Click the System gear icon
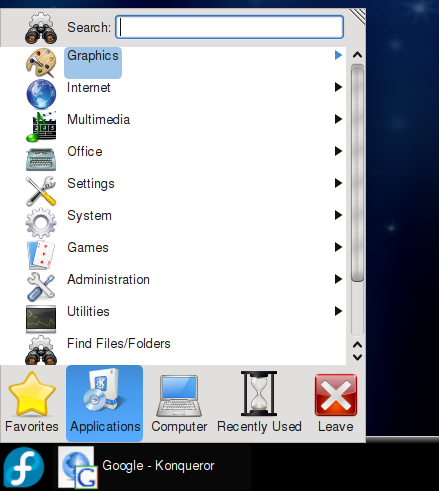Screen dimensions: 439x491 click(41, 223)
